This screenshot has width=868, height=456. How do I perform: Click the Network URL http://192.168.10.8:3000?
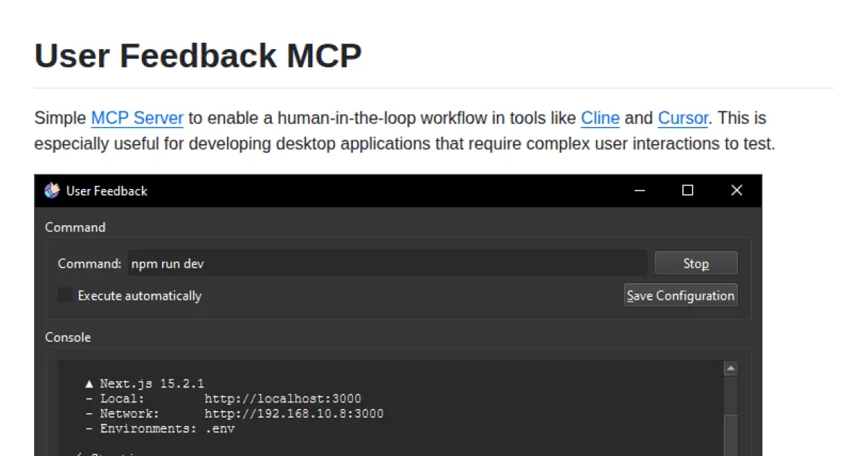(294, 413)
